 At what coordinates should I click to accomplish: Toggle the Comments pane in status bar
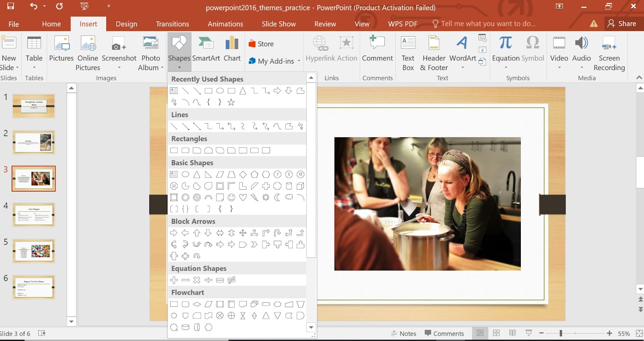(x=444, y=333)
